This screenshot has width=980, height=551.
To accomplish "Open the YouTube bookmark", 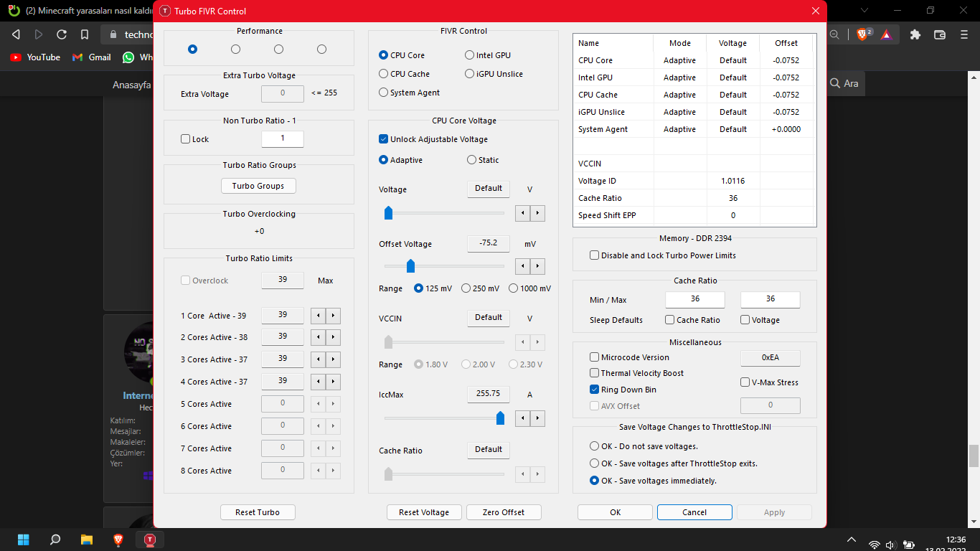I will click(35, 57).
